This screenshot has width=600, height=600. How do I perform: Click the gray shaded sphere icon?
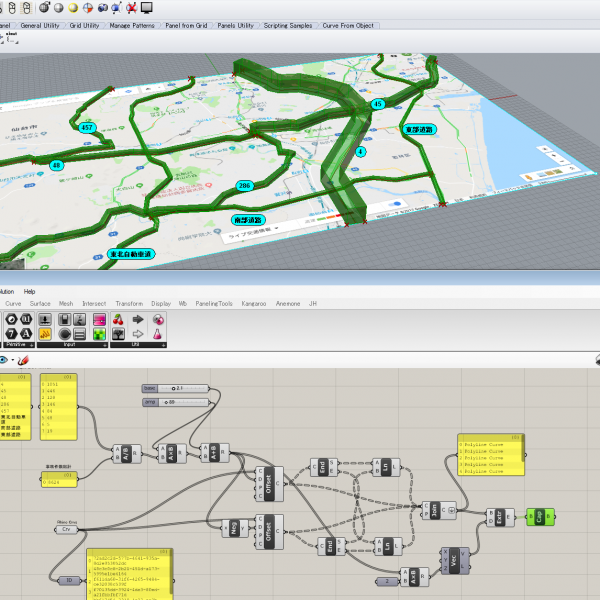click(x=59, y=8)
